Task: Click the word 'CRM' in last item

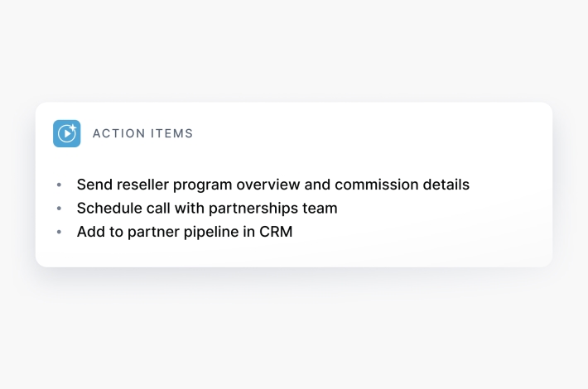Action: tap(276, 233)
